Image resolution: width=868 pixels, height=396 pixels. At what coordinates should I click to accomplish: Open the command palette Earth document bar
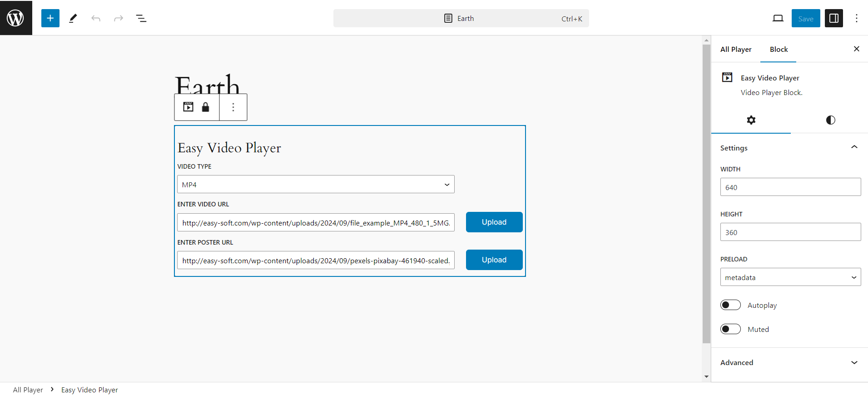coord(461,18)
